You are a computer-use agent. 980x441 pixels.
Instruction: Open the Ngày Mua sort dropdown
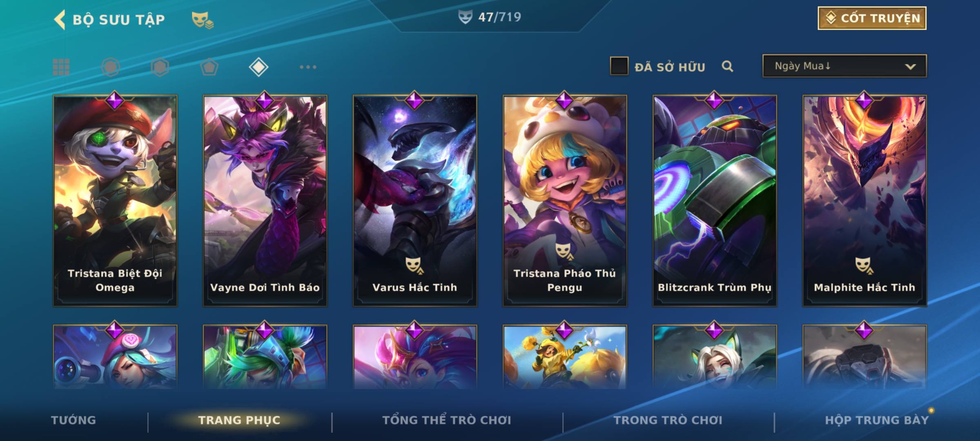[x=844, y=66]
